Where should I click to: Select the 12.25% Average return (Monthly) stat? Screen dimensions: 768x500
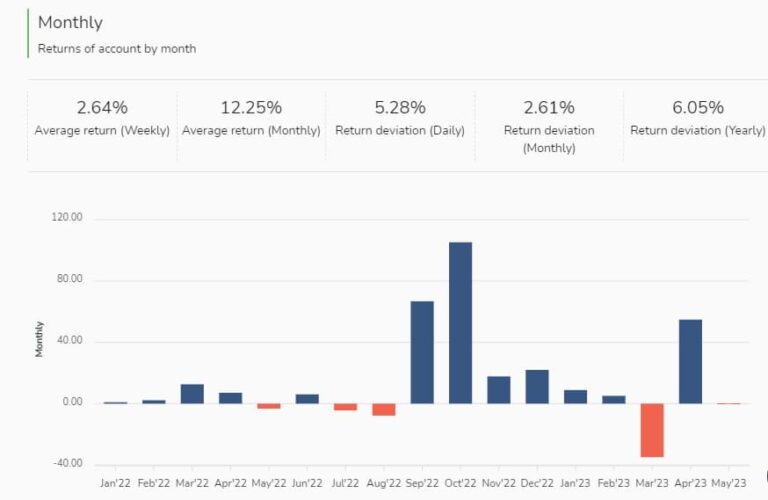coord(251,118)
